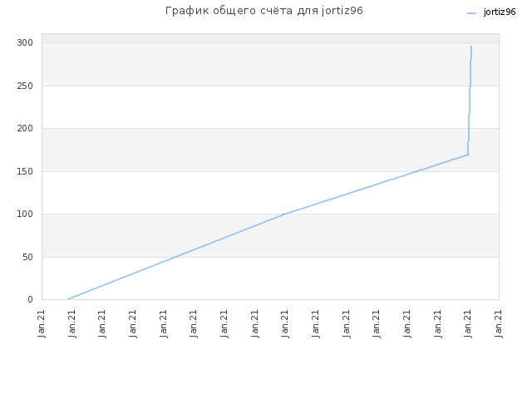Click the bend where the line turns steep
Image resolution: width=532 pixels, height=399 pixels.
pyautogui.click(x=468, y=155)
